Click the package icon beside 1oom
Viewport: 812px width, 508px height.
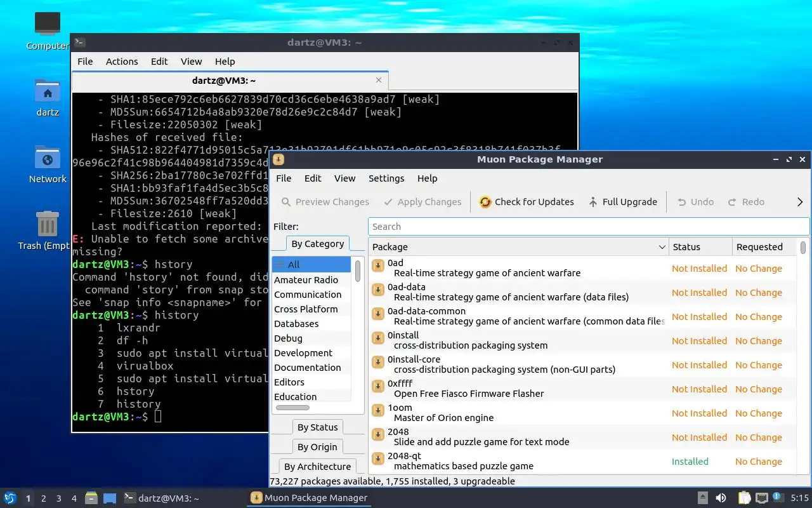378,411
